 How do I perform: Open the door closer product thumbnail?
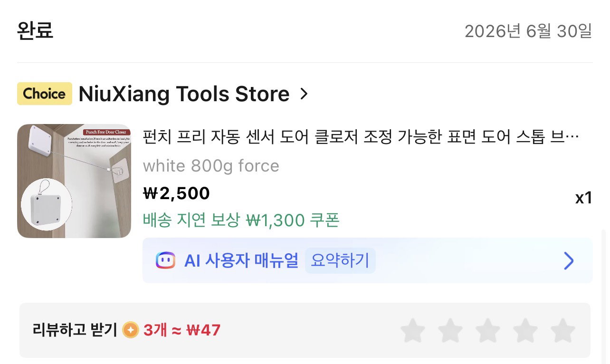coord(74,181)
